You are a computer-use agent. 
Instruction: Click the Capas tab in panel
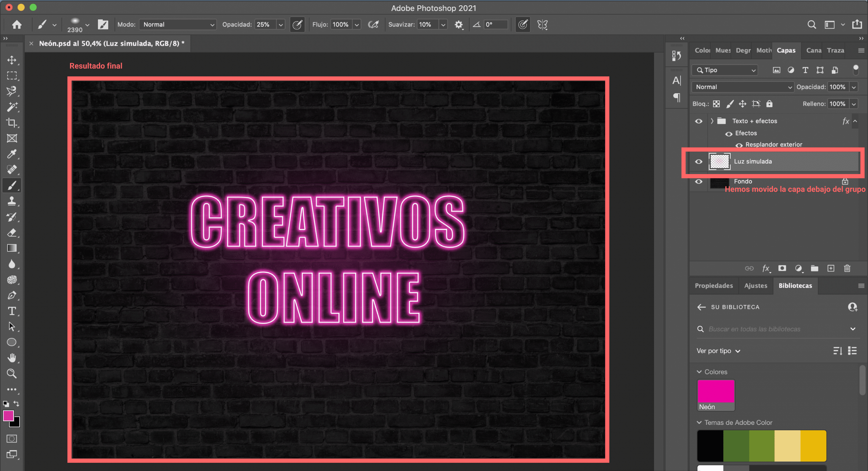click(786, 50)
